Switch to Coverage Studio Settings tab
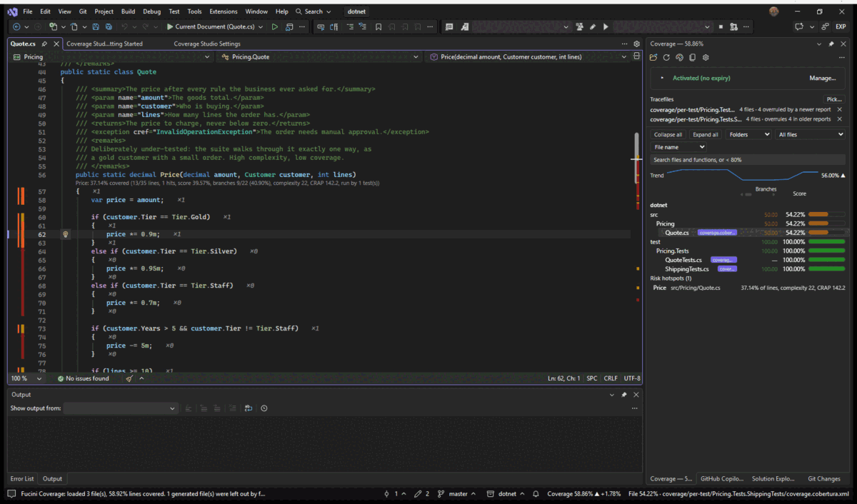This screenshot has width=857, height=504. (207, 44)
